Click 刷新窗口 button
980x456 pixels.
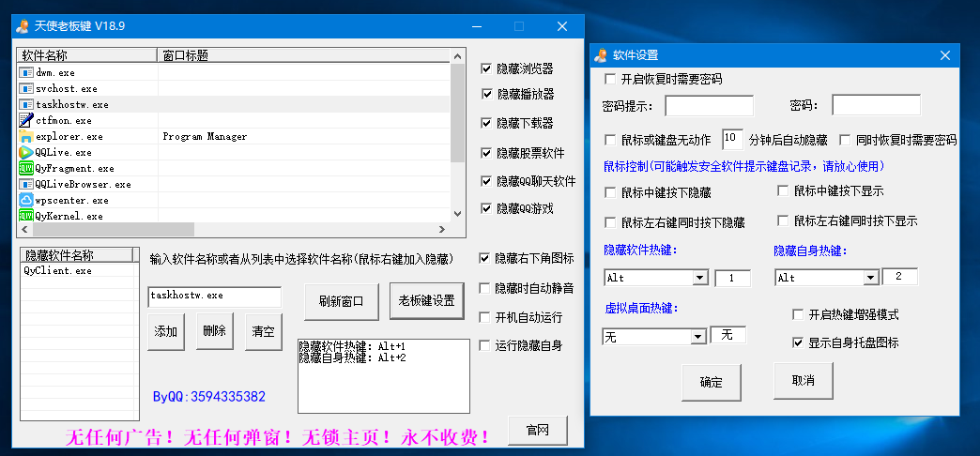point(340,302)
